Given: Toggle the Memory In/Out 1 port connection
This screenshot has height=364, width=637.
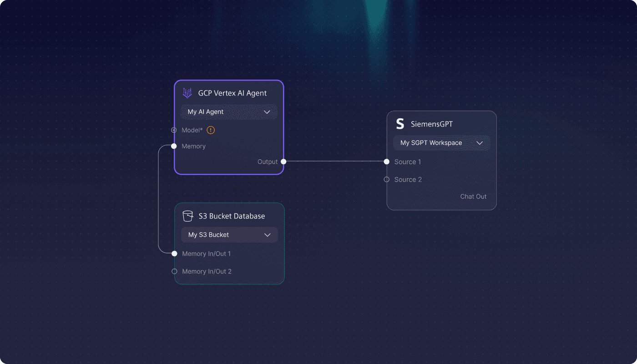Looking at the screenshot, I should pyautogui.click(x=174, y=253).
